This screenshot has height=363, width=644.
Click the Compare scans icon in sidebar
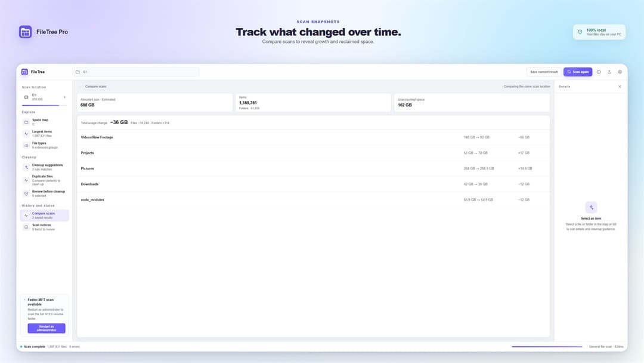coord(26,216)
